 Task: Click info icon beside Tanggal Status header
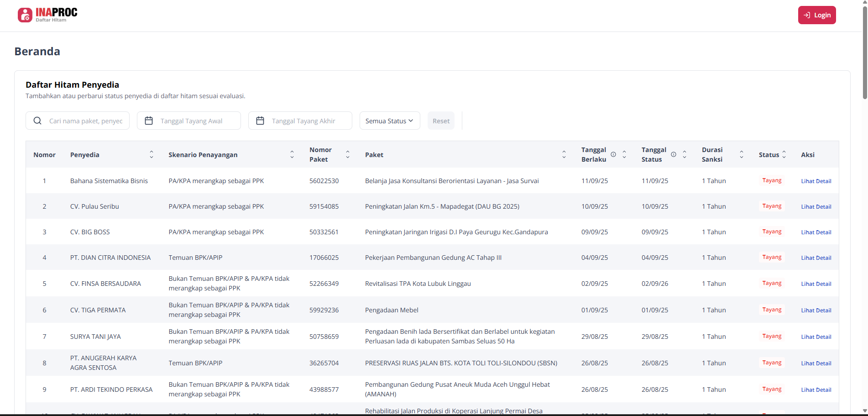(674, 154)
